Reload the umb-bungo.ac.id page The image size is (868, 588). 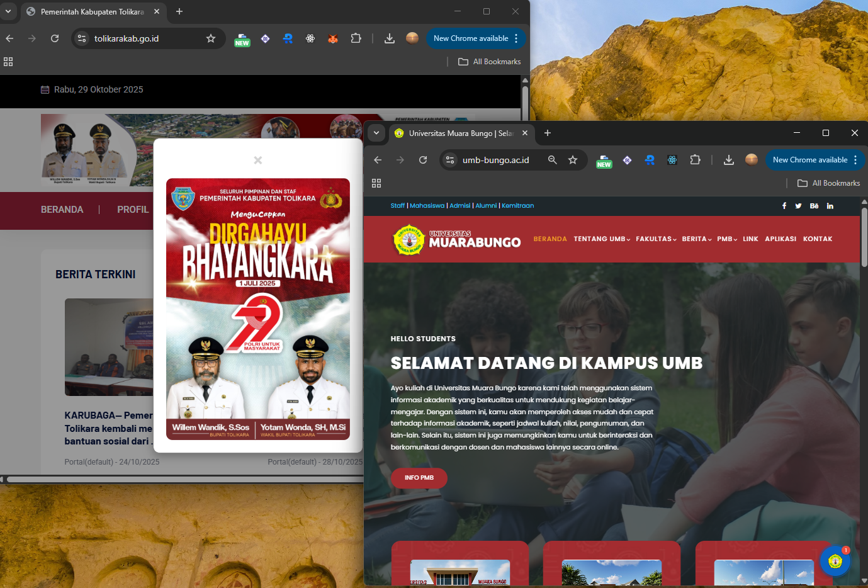point(423,160)
